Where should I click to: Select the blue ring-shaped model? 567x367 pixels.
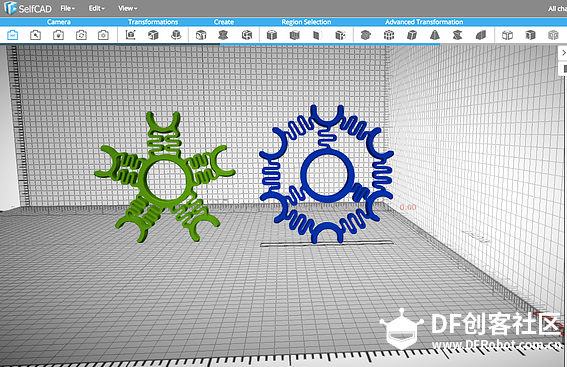(x=327, y=174)
